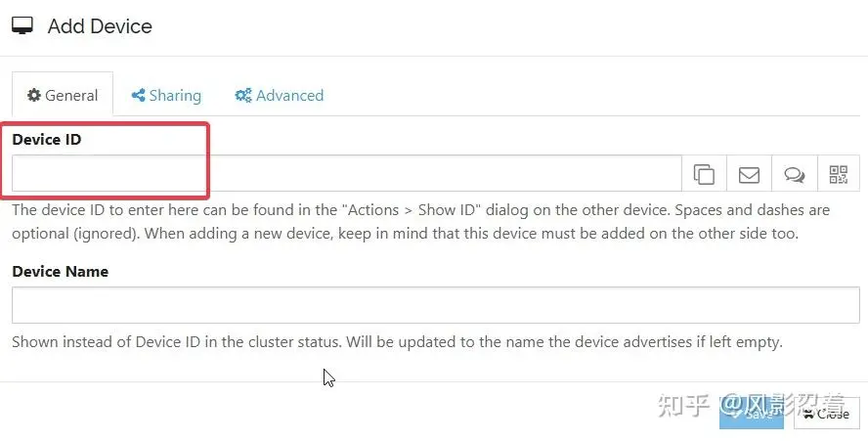The image size is (868, 441).
Task: Click the share icon on the Sharing tab
Action: (x=138, y=95)
